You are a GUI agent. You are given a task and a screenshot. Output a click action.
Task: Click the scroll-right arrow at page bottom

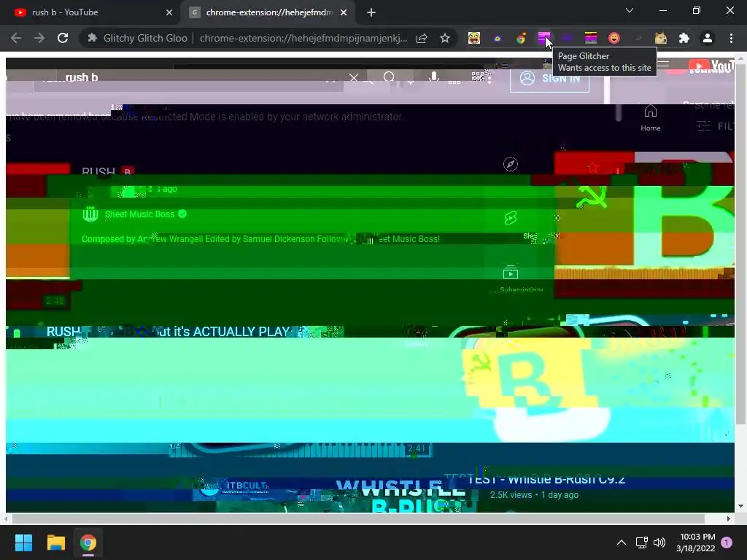729,518
